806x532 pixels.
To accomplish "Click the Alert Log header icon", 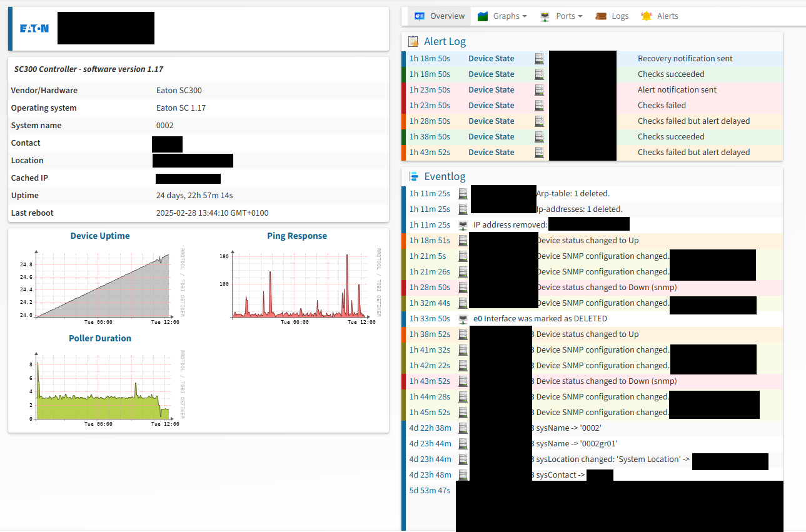I will (x=413, y=42).
